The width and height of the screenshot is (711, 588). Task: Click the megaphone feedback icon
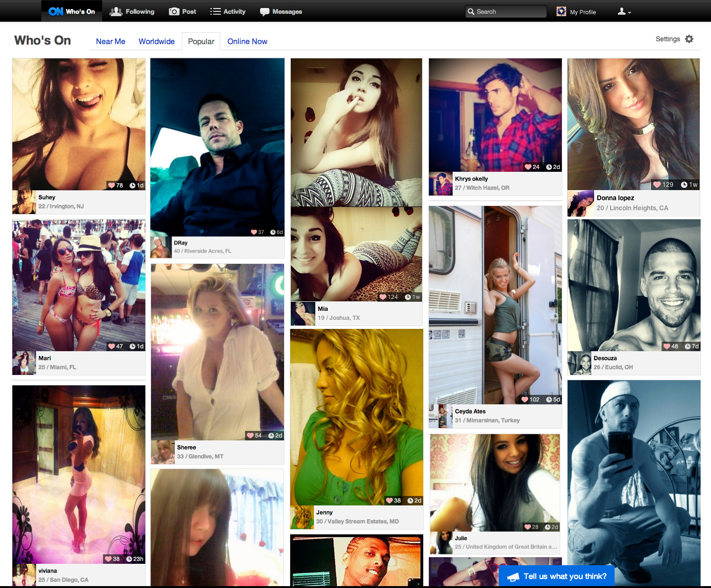point(513,577)
